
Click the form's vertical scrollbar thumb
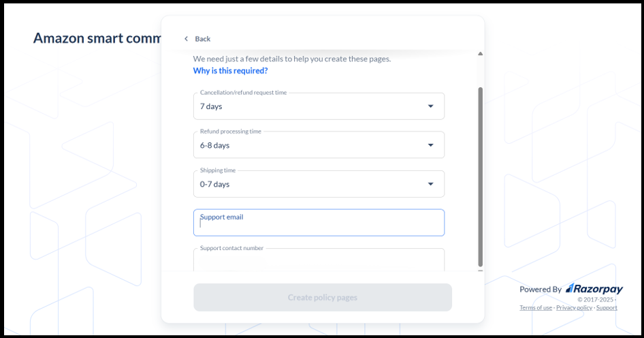[x=480, y=176]
